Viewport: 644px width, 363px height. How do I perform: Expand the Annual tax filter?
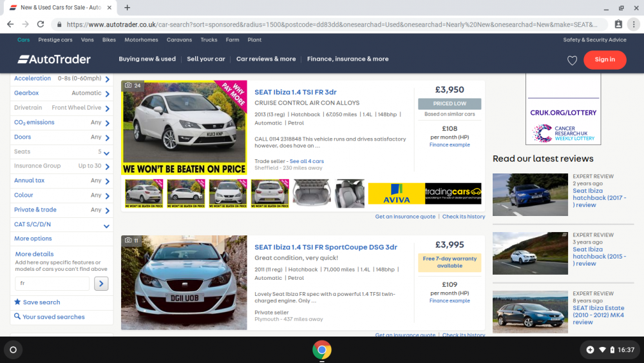coord(62,181)
